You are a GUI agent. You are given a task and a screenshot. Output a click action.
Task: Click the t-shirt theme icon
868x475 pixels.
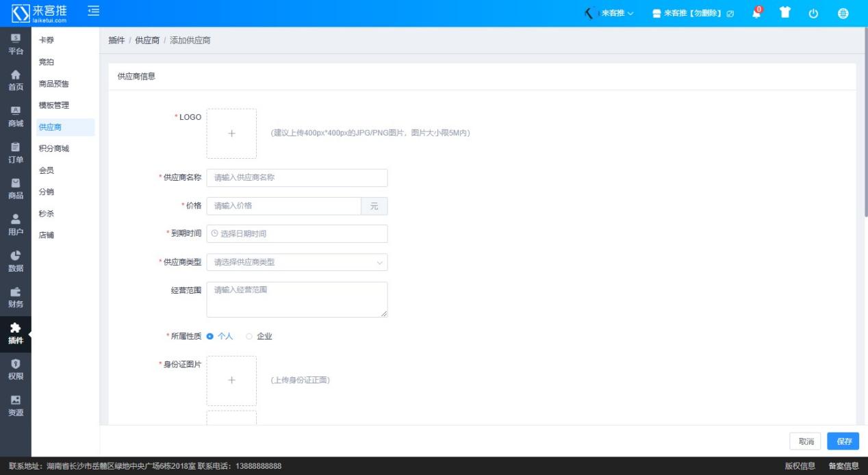[785, 14]
